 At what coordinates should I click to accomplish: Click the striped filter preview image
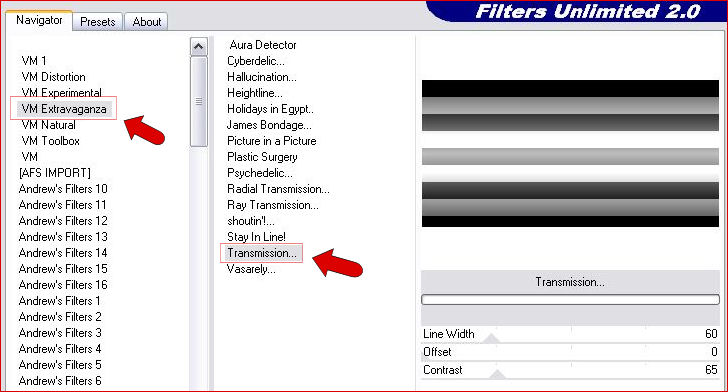(x=570, y=154)
